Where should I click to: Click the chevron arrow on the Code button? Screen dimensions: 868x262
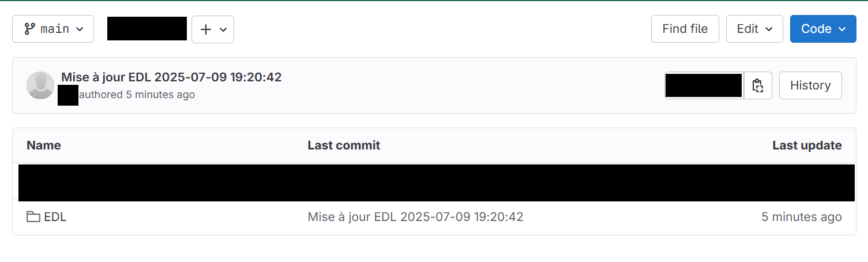pos(841,29)
